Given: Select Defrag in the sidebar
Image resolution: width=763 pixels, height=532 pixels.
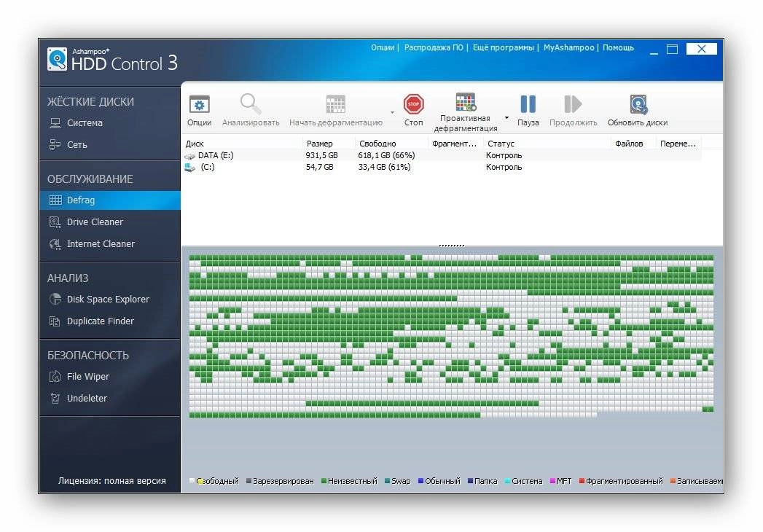Looking at the screenshot, I should tap(110, 200).
